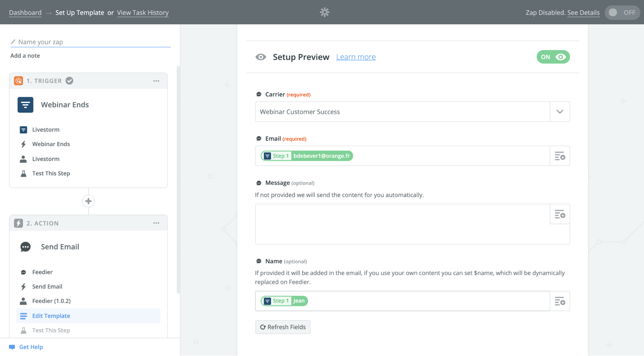Click the sidebar vertical scrollbar
Image resolution: width=644 pixels, height=356 pixels.
pos(178,180)
